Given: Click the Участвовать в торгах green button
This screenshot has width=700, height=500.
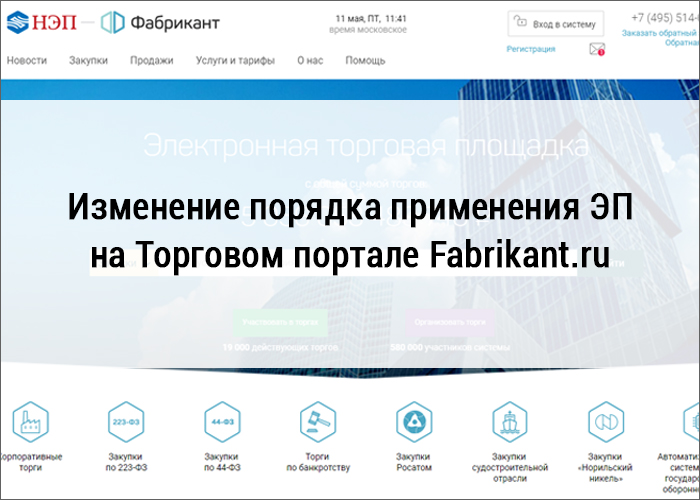Looking at the screenshot, I should pos(280,322).
